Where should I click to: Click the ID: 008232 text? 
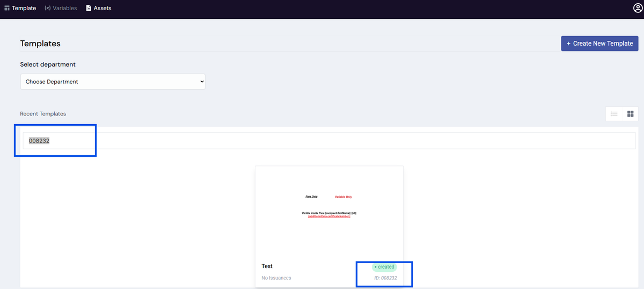[385, 278]
